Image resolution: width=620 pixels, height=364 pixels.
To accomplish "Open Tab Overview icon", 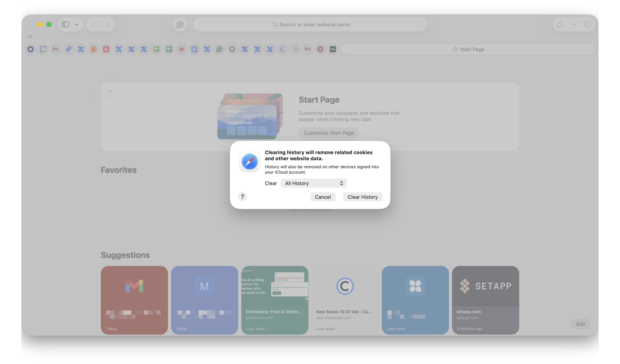I will click(x=587, y=24).
